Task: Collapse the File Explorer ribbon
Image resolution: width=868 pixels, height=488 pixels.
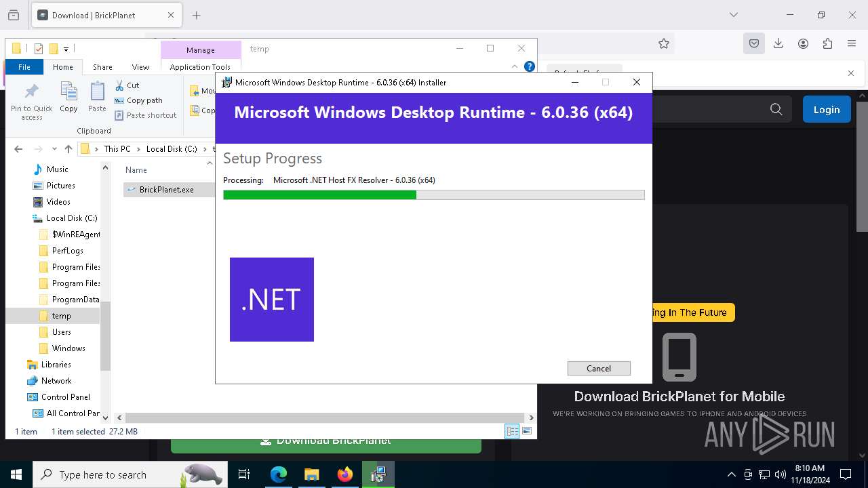Action: pos(515,66)
